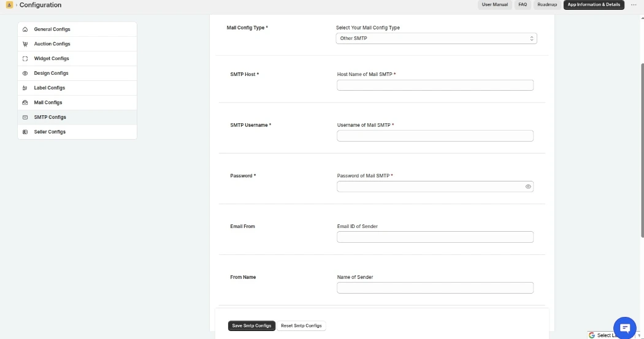Focus the Name of Sender field
This screenshot has width=644, height=339.
click(435, 288)
